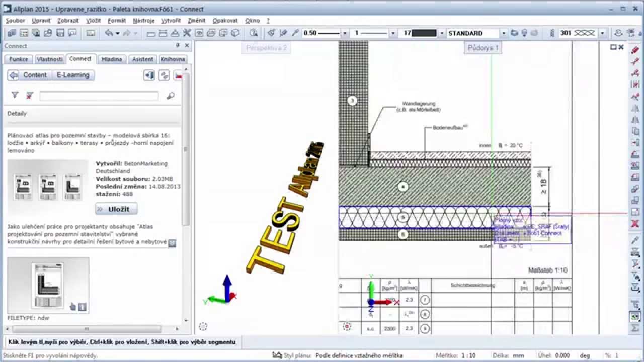
Task: Click the dark color swatch next to 17
Action: (424, 33)
